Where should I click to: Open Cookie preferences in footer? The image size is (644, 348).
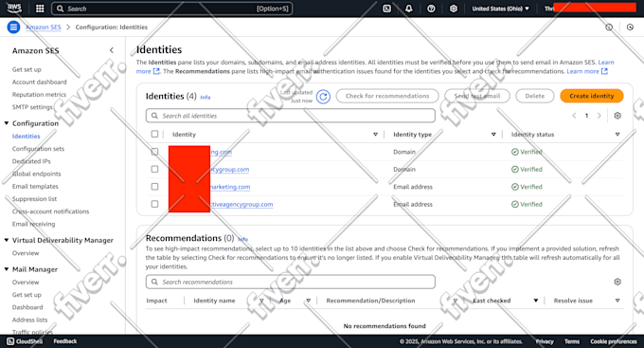pyautogui.click(x=614, y=341)
